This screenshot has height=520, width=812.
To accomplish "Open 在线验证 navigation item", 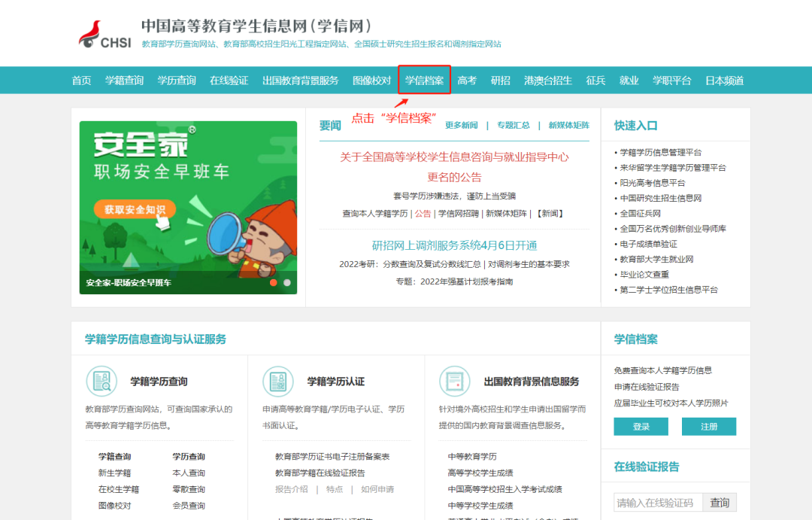I will point(229,81).
